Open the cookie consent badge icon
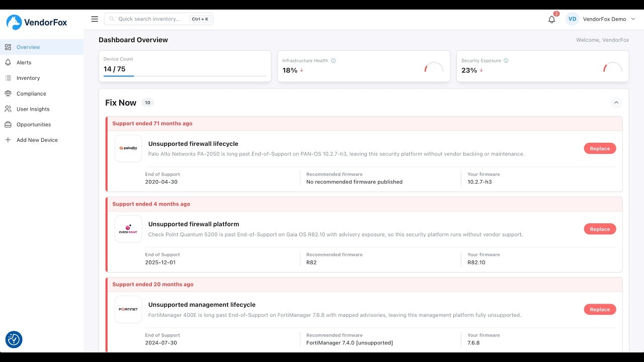 [14, 340]
